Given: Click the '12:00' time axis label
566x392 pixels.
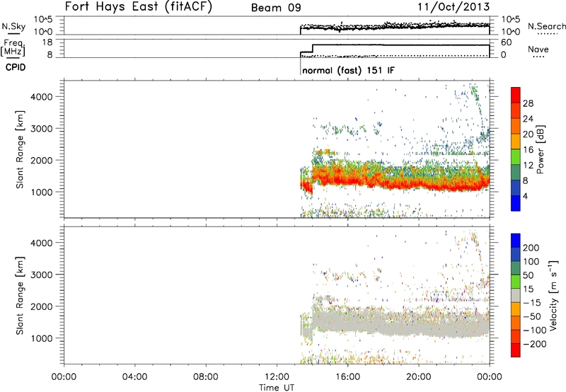Looking at the screenshot, I should coord(277,377).
